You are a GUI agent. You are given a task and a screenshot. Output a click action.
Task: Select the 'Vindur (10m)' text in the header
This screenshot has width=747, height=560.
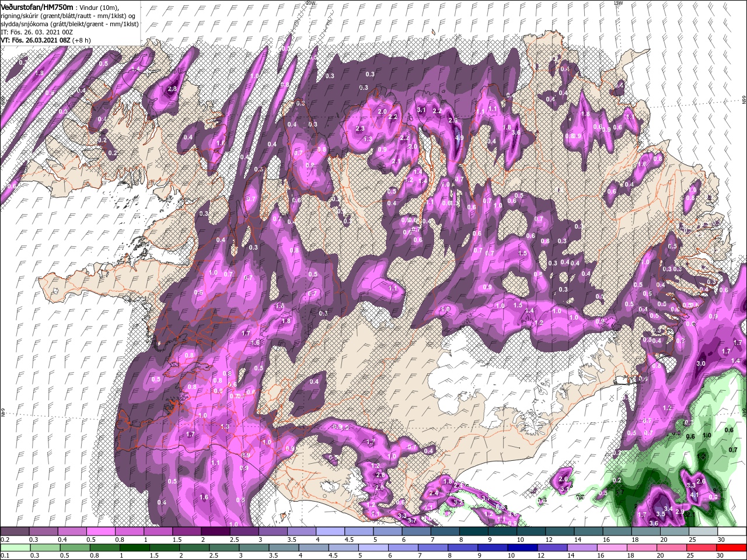pos(99,7)
